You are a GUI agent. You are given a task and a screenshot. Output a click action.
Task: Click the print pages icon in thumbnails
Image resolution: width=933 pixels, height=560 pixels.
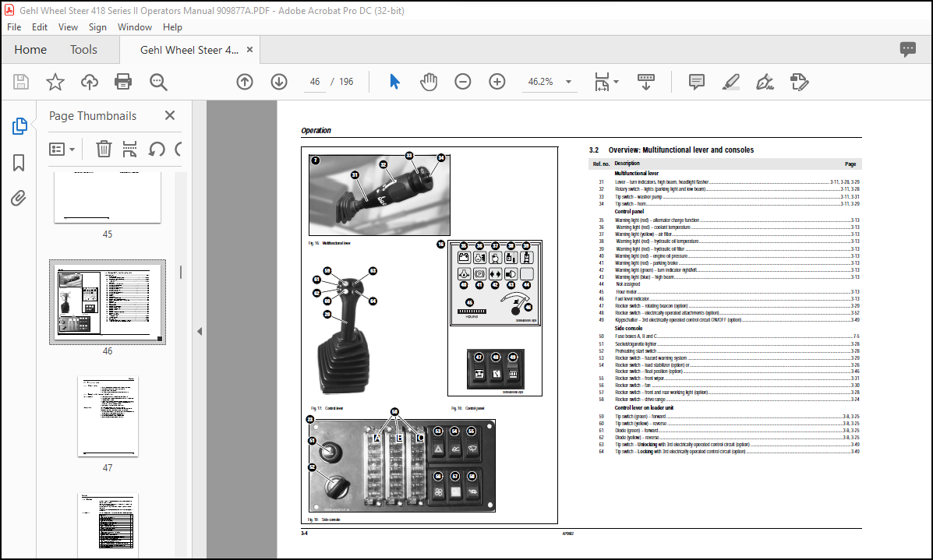pyautogui.click(x=129, y=149)
